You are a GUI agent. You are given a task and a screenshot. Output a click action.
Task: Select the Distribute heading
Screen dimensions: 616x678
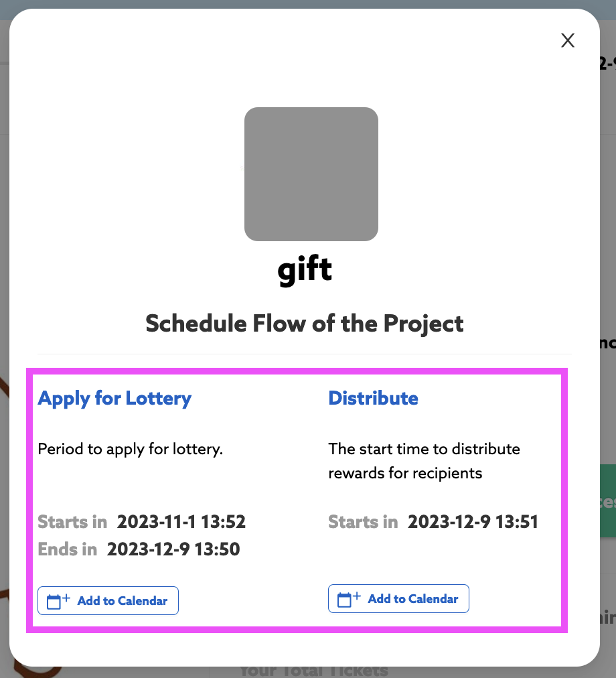[373, 398]
